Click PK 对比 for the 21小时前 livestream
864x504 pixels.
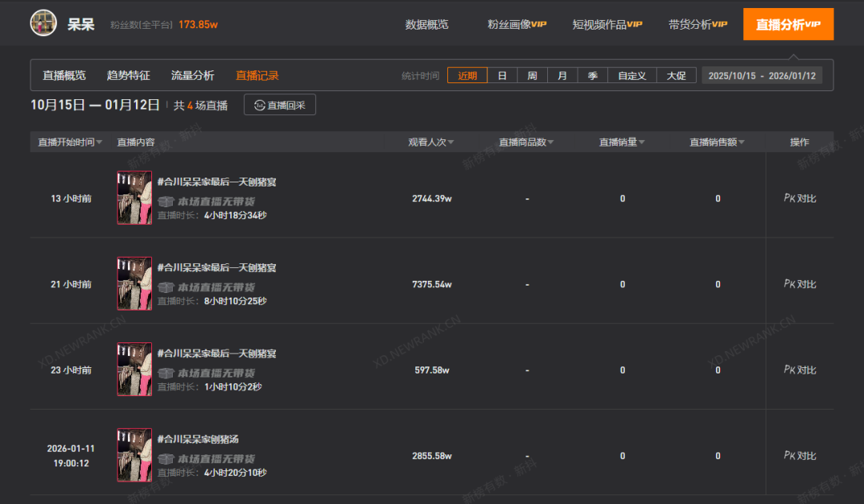[x=800, y=284]
